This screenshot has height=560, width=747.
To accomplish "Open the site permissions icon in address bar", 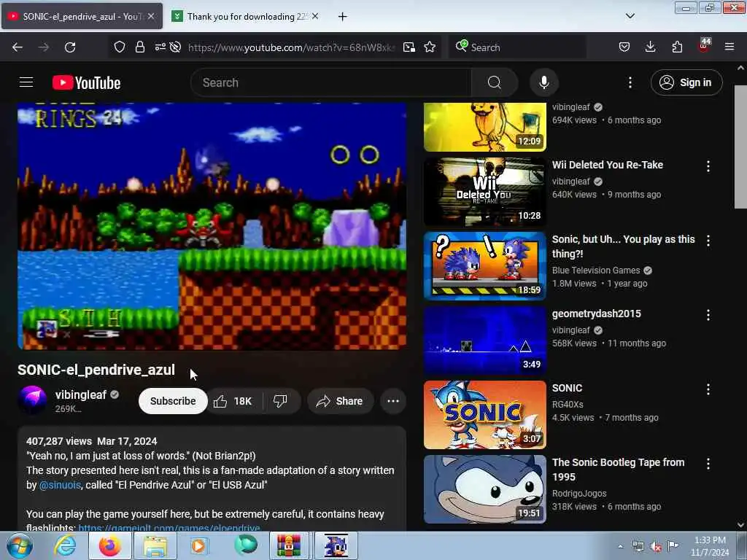I will click(160, 47).
